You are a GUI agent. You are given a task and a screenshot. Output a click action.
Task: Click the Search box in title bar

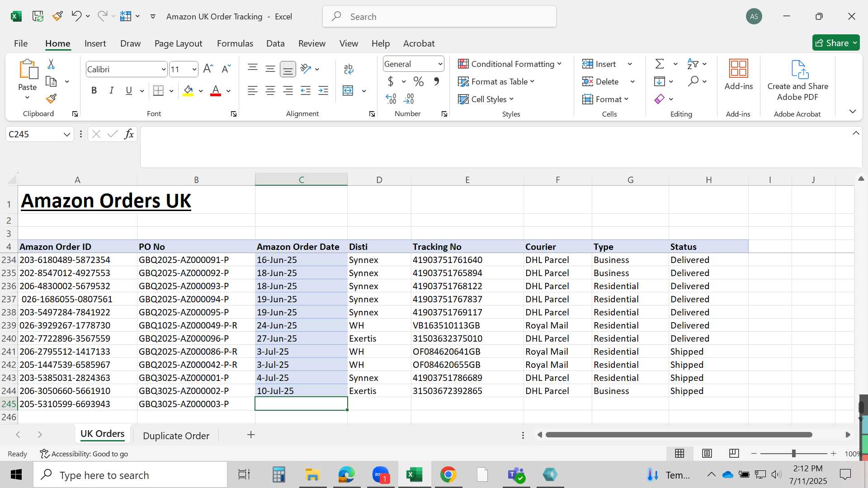pos(439,17)
